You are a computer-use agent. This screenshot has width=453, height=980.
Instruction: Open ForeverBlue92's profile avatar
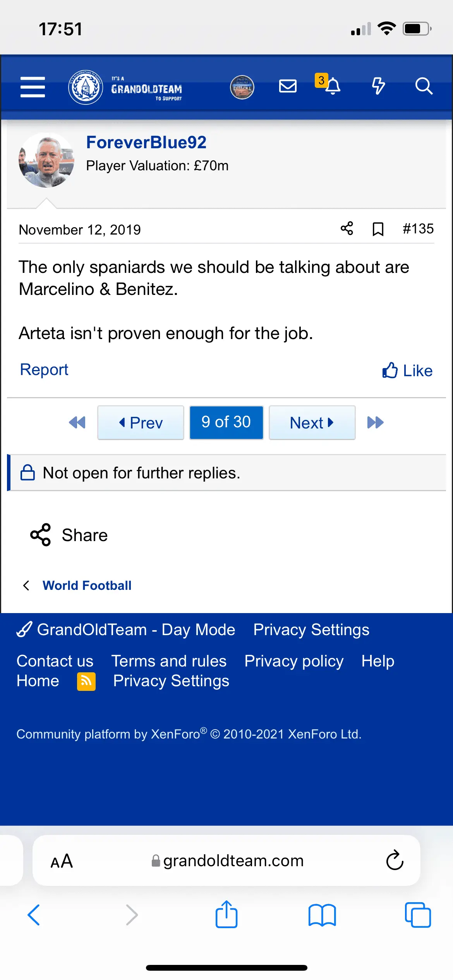46,160
